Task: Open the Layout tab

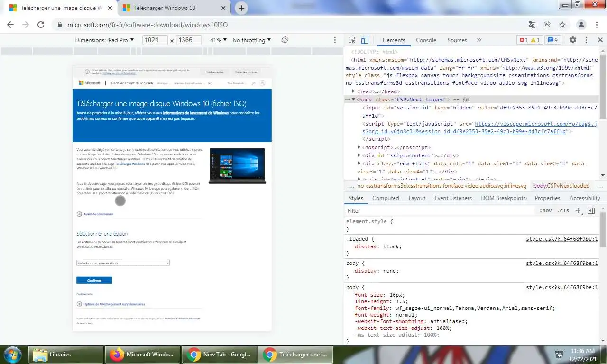Action: (x=417, y=198)
